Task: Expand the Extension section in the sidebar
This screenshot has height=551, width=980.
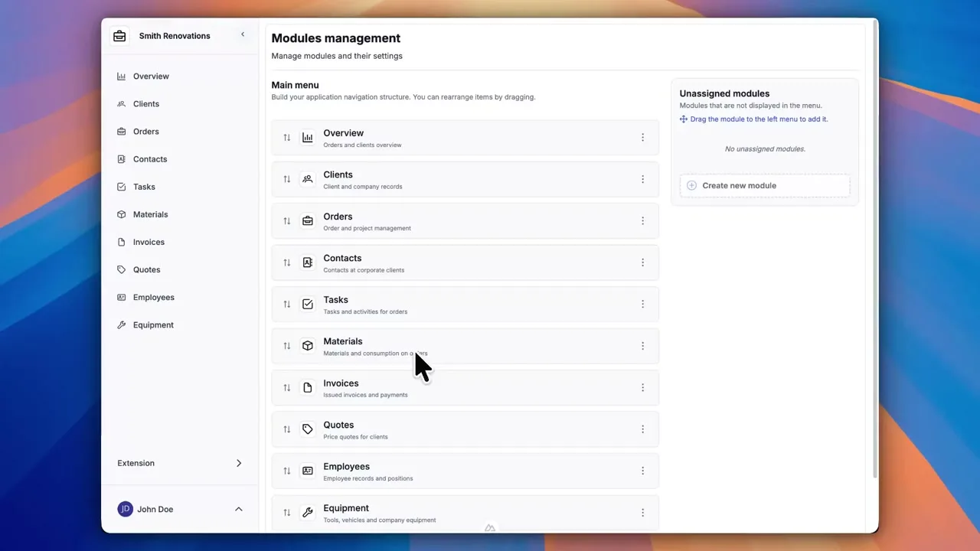Action: click(239, 463)
